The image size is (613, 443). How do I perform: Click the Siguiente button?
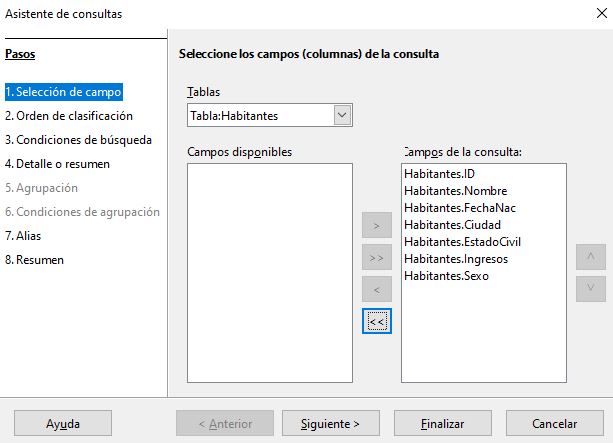331,423
